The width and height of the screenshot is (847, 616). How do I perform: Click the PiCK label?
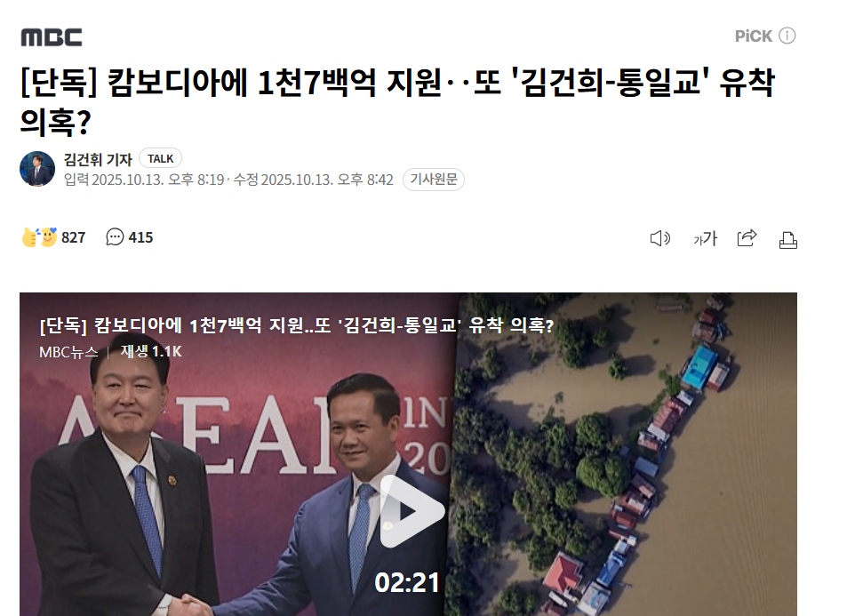pyautogui.click(x=754, y=36)
